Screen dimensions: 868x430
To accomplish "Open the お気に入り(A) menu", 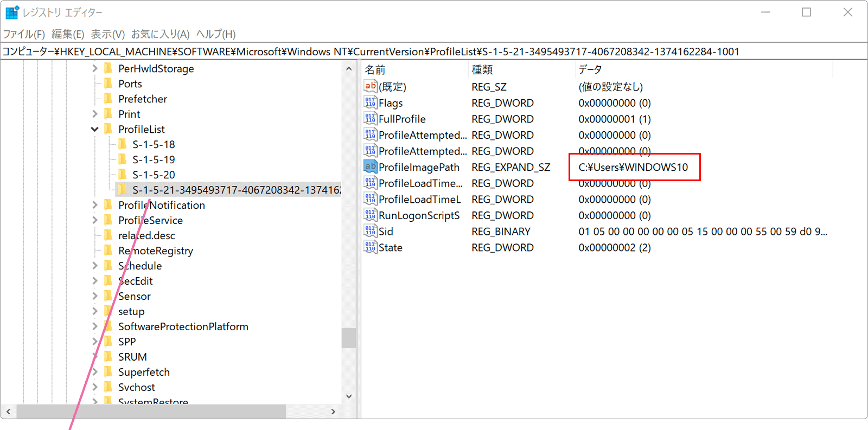I will 160,34.
